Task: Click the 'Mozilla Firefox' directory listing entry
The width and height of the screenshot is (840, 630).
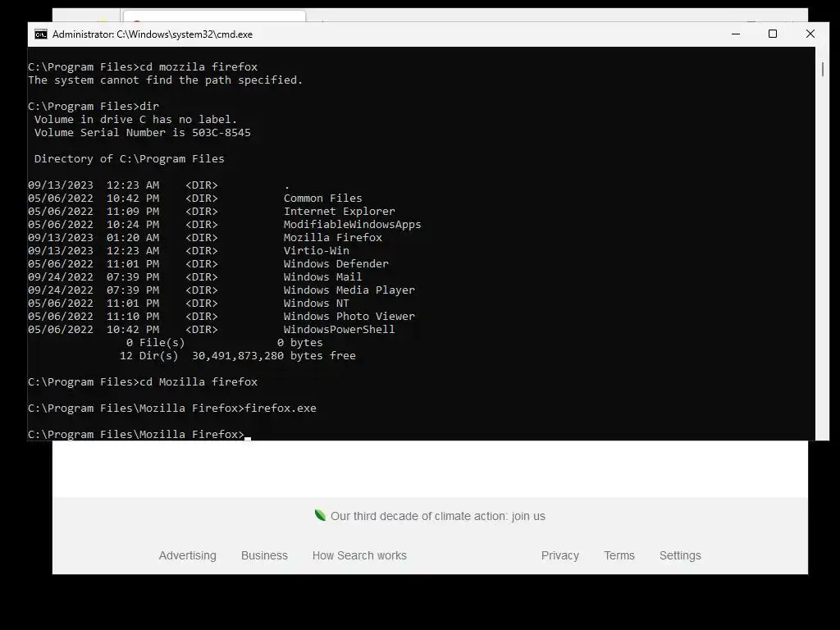Action: [333, 237]
